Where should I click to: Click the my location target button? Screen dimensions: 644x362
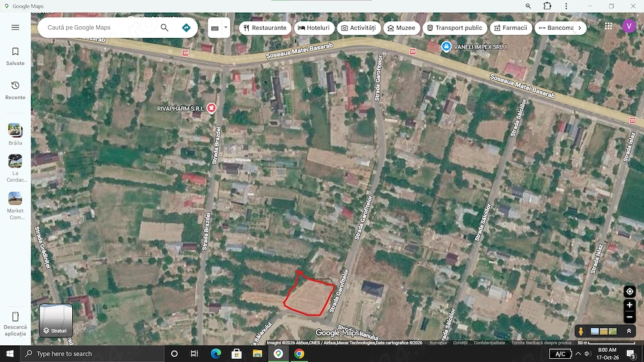629,292
